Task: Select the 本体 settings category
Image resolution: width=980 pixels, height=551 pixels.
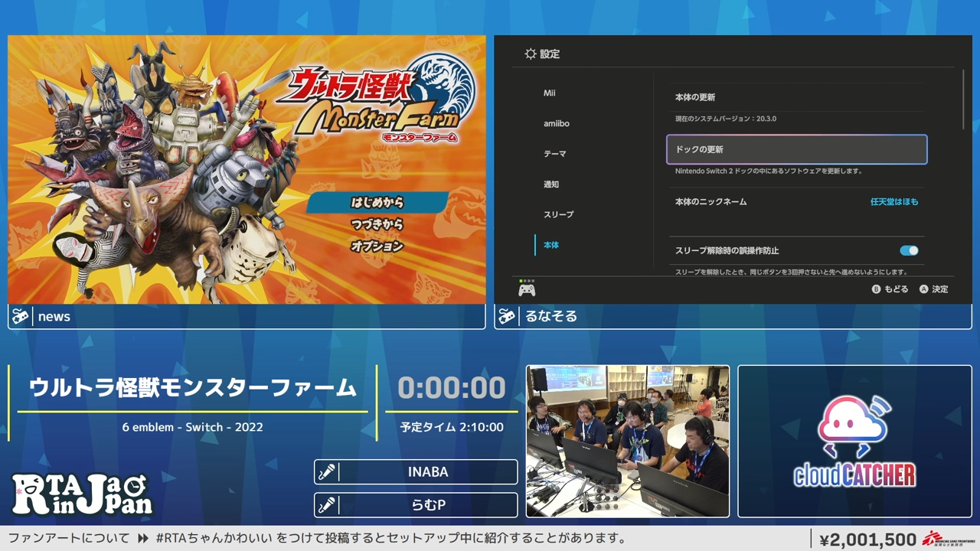Action: 551,245
